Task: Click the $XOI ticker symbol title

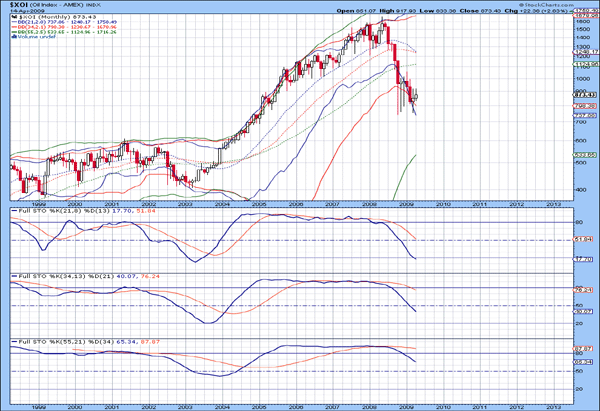Action: (19, 5)
